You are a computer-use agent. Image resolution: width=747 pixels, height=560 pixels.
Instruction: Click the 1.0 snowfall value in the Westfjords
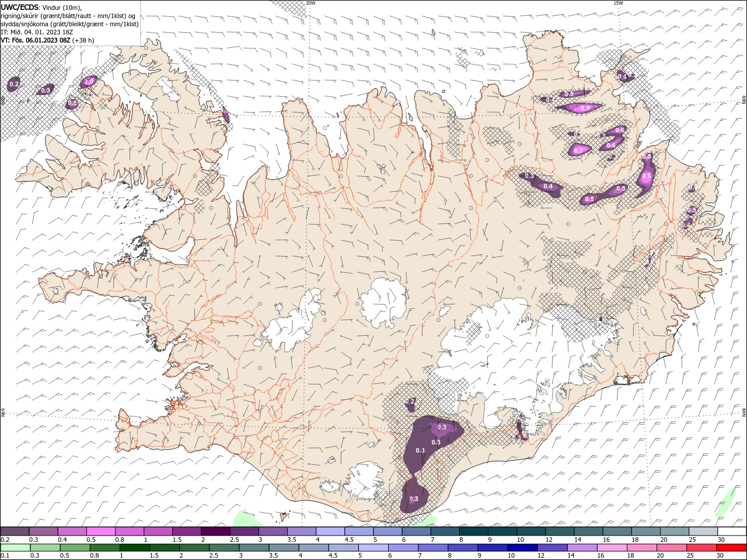89,81
